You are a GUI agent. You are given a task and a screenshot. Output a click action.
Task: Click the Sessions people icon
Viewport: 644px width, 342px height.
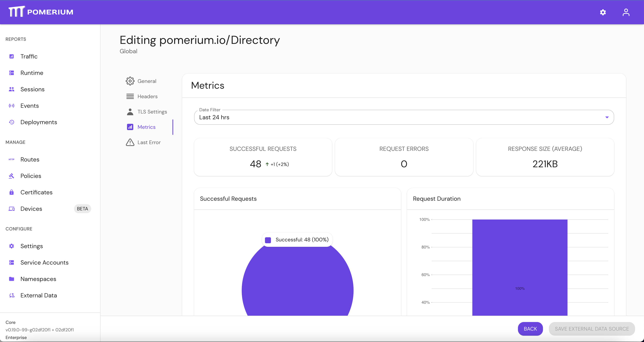click(12, 89)
